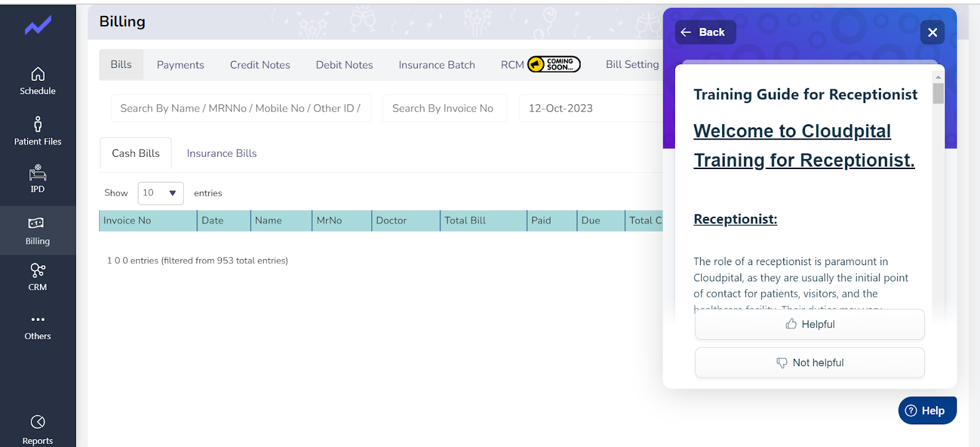Open Patient Files in sidebar
Image resolution: width=980 pixels, height=447 pixels.
pos(38,130)
